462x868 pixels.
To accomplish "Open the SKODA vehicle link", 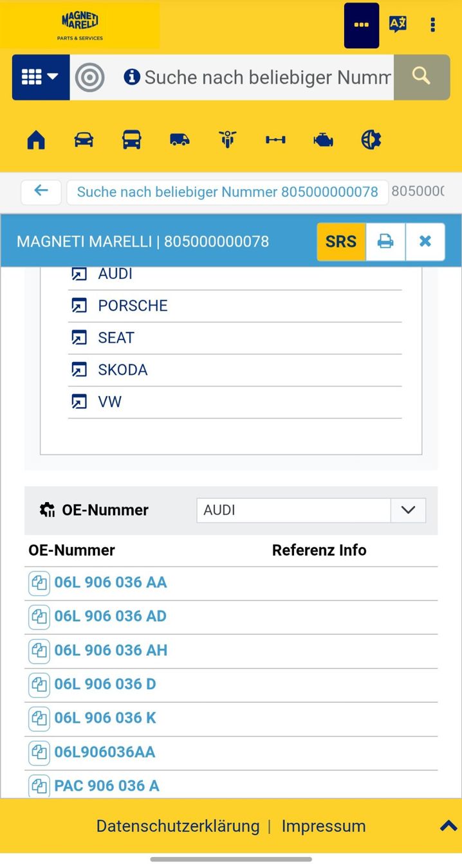I will click(x=123, y=370).
